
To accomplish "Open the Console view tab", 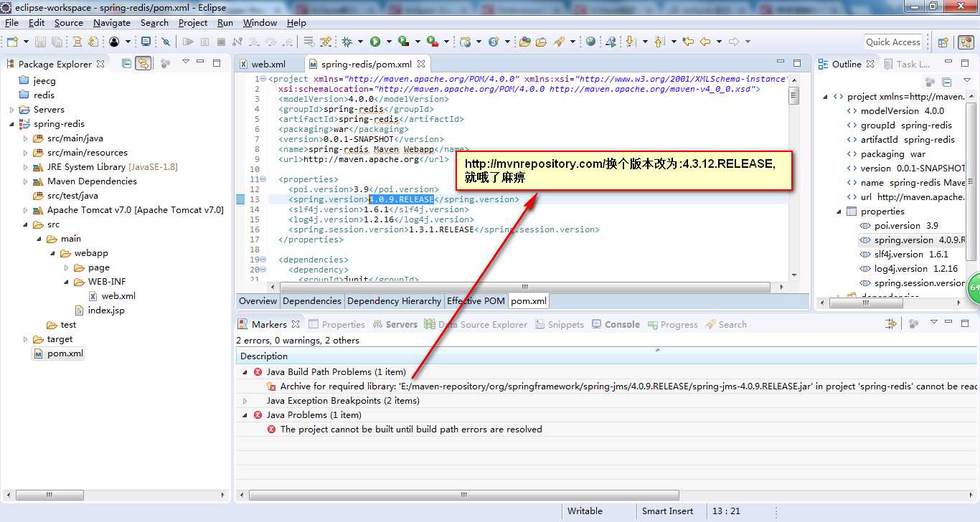I will tap(616, 325).
